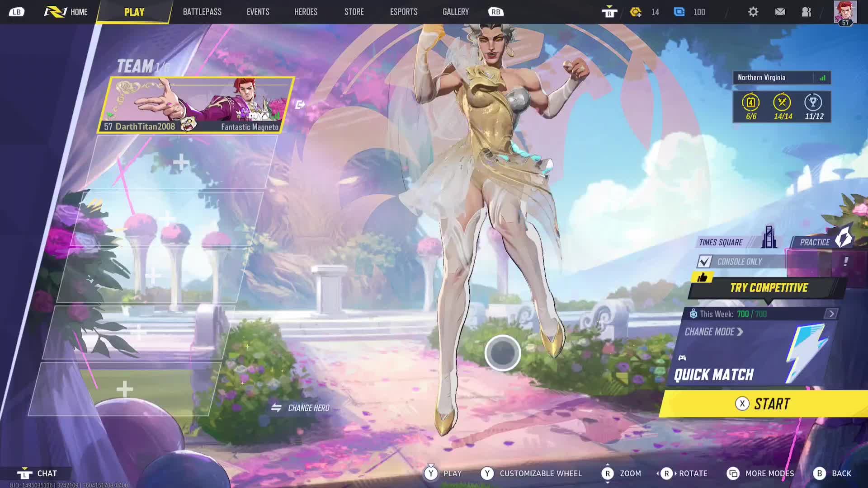Viewport: 868px width, 488px height.
Task: Click the R Zoom prompt
Action: click(x=622, y=474)
